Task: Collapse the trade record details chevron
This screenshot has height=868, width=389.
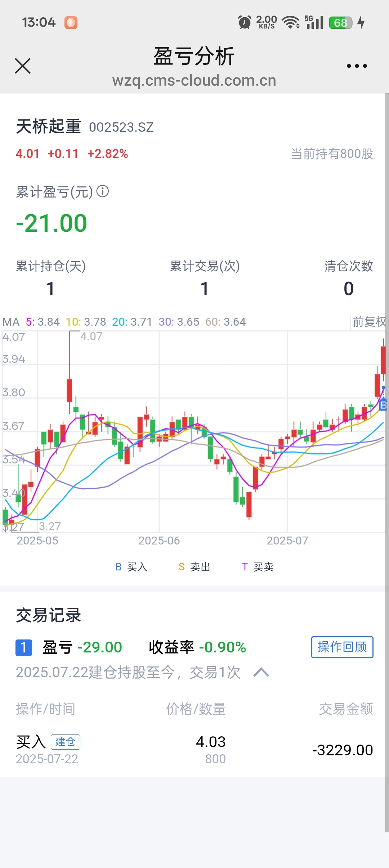Action: click(261, 672)
